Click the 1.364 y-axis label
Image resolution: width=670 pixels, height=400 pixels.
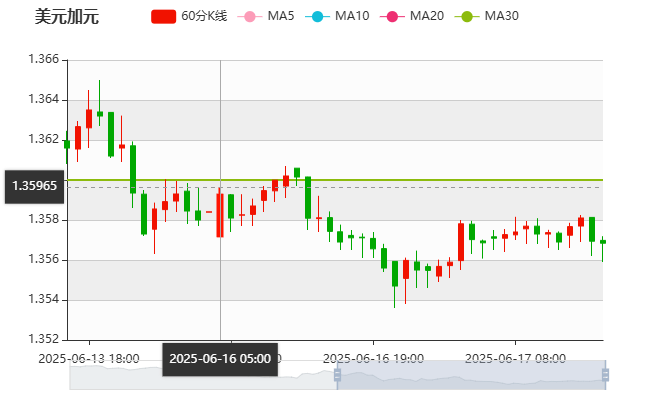44,99
